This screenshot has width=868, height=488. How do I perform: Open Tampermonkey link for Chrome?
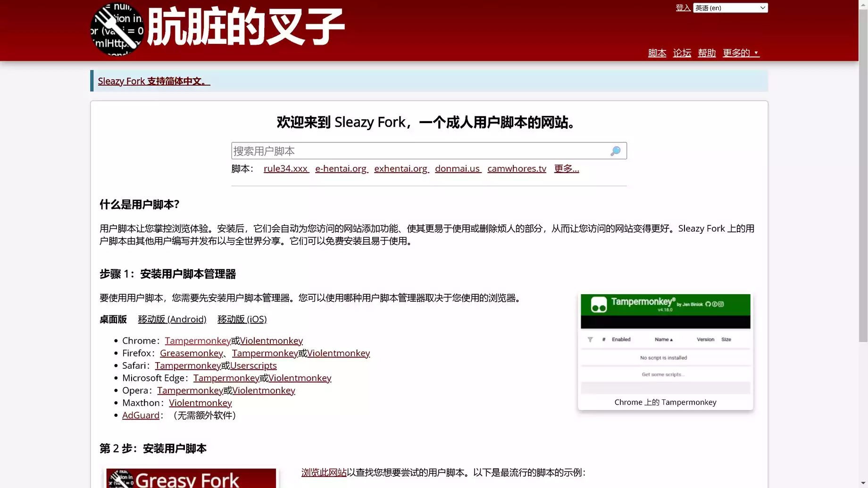tap(198, 340)
